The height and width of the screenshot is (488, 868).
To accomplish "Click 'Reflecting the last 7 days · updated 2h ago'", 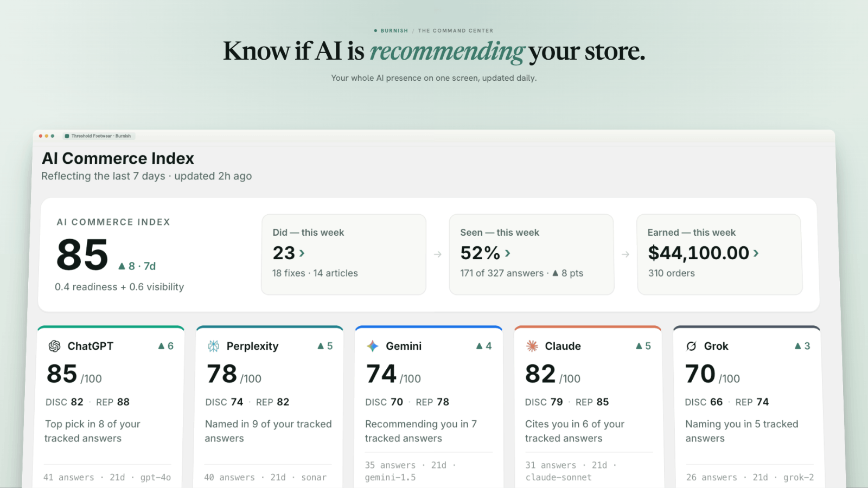I will 146,176.
